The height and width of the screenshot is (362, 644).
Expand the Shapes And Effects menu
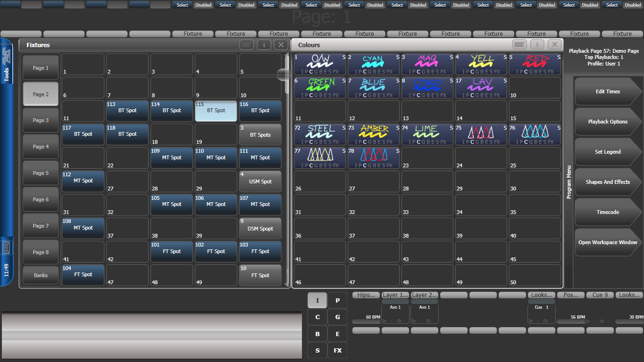[x=608, y=182]
